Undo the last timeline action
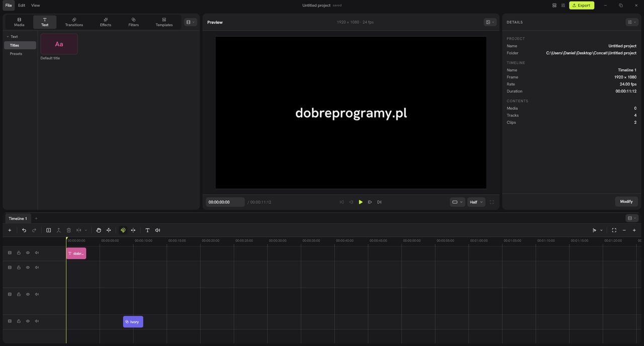The image size is (644, 346). pyautogui.click(x=24, y=230)
